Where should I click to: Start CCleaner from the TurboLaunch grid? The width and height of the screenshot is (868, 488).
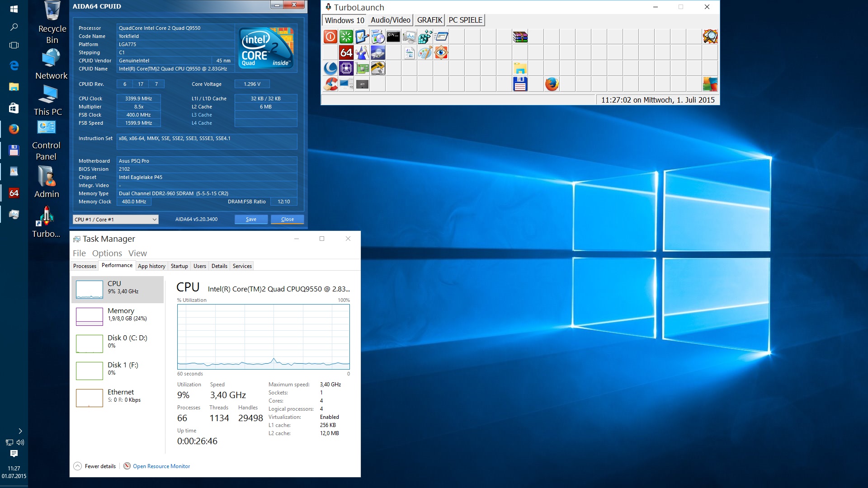coord(330,84)
